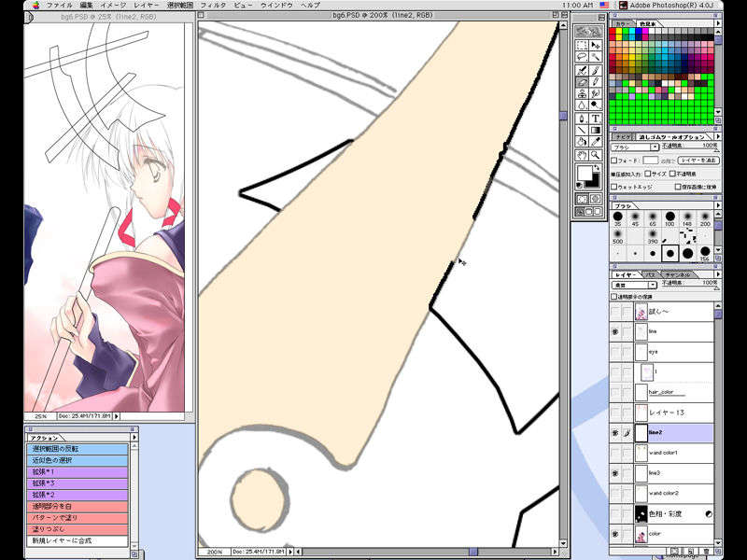Hide the 'line2' layer eye icon
The height and width of the screenshot is (560, 747).
(615, 433)
